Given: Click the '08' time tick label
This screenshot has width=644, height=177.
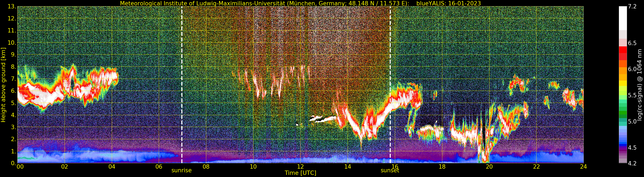Looking at the screenshot, I should click(206, 167).
